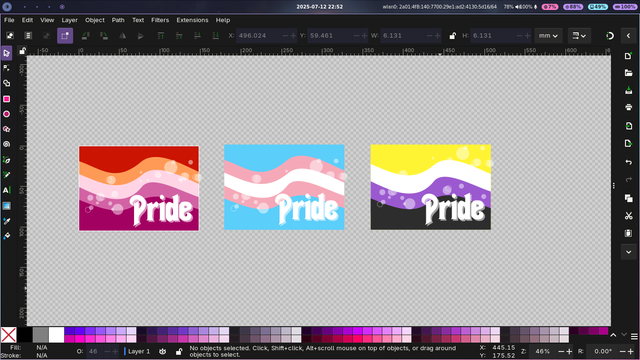This screenshot has width=640, height=360.
Task: Select the Gradient tool
Action: (7, 206)
